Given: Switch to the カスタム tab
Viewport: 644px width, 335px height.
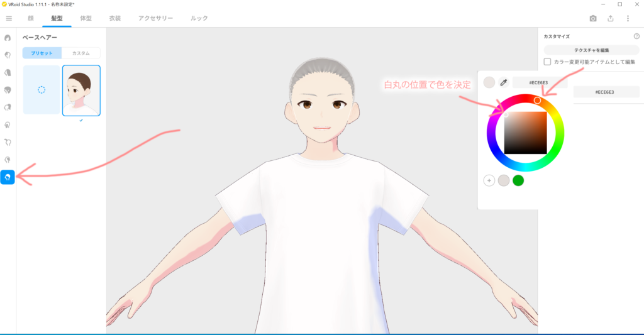Looking at the screenshot, I should coord(80,53).
